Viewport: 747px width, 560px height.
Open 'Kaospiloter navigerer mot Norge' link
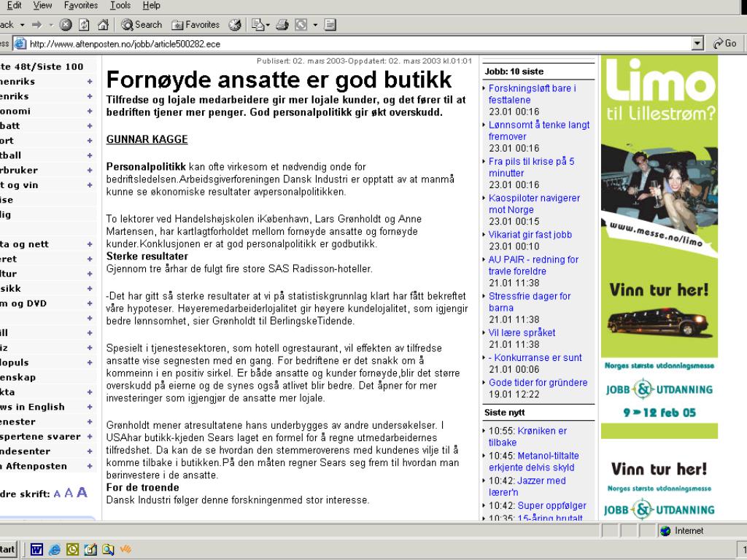coord(534,204)
